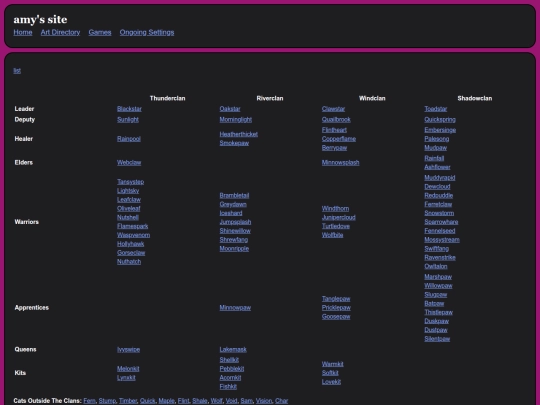
Task: Click the Shellkit link
Action: point(229,360)
